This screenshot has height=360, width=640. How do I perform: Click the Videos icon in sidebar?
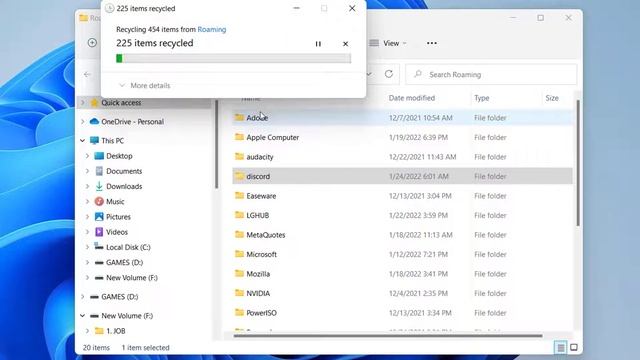[99, 232]
